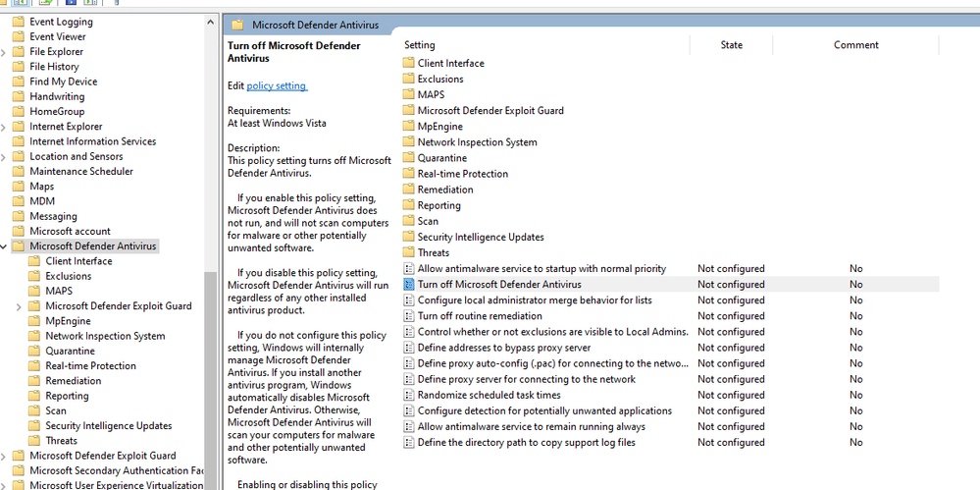Click the MpEngine folder icon in the Setting list
The height and width of the screenshot is (490, 980).
click(408, 126)
